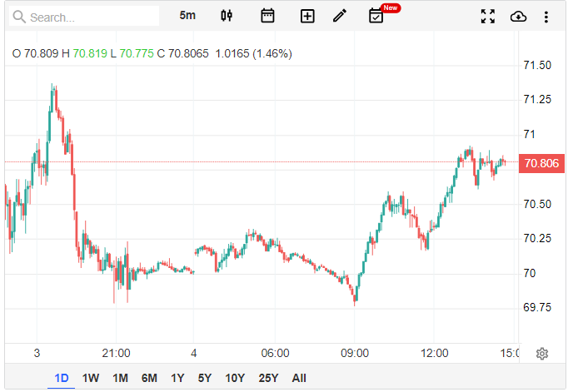Toggle fullscreen chart mode
The width and height of the screenshot is (568, 392).
click(x=489, y=17)
